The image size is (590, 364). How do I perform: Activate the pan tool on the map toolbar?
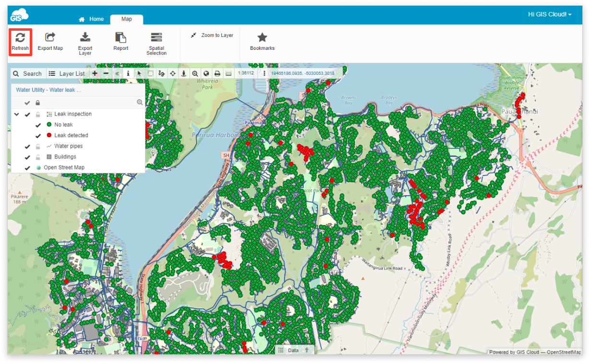coord(173,73)
